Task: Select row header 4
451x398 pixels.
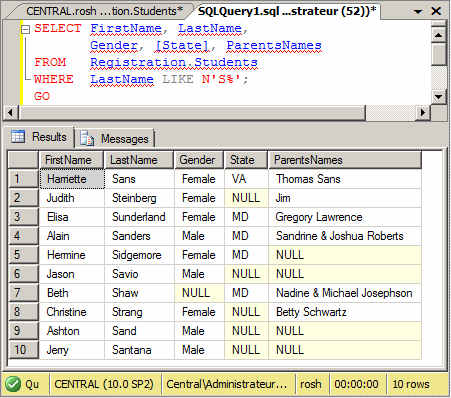Action: click(23, 236)
